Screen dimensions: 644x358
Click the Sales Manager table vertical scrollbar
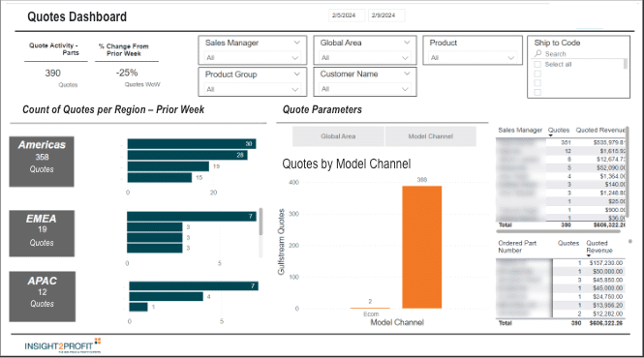[x=628, y=172]
